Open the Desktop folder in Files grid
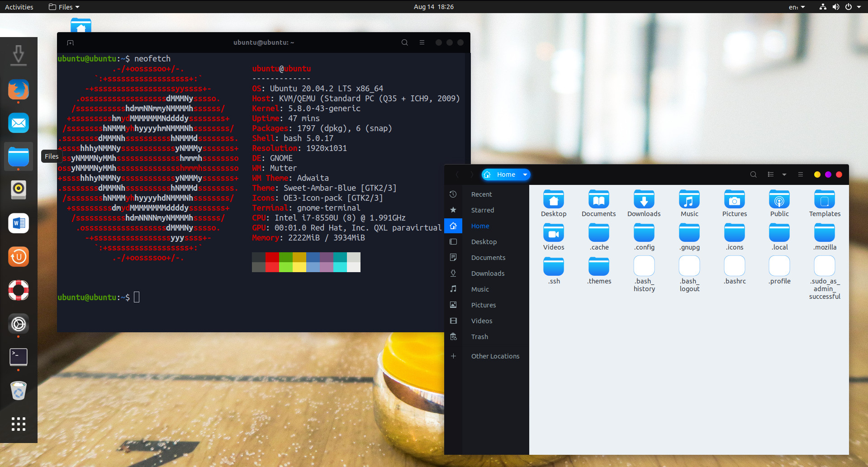 pyautogui.click(x=554, y=203)
